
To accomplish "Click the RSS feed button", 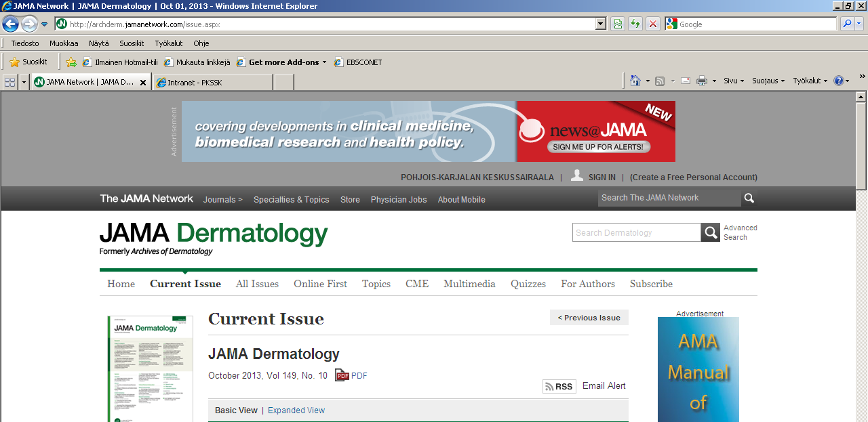I will (x=559, y=386).
